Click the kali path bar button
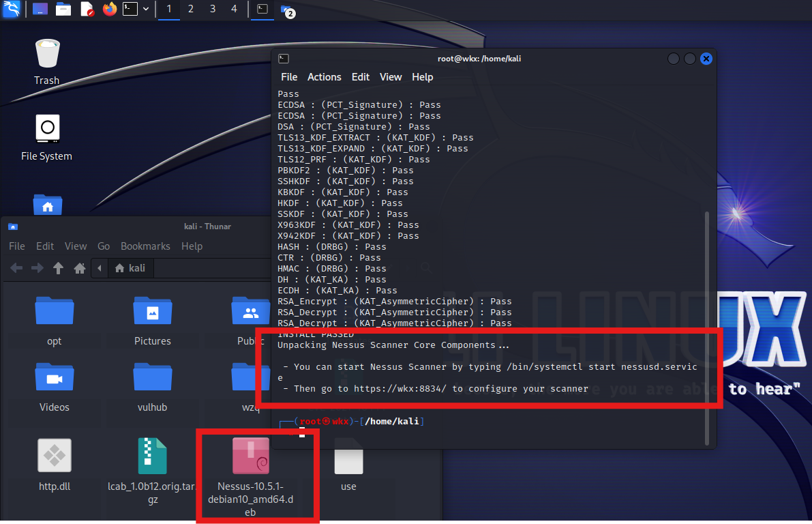This screenshot has height=524, width=812. 130,268
